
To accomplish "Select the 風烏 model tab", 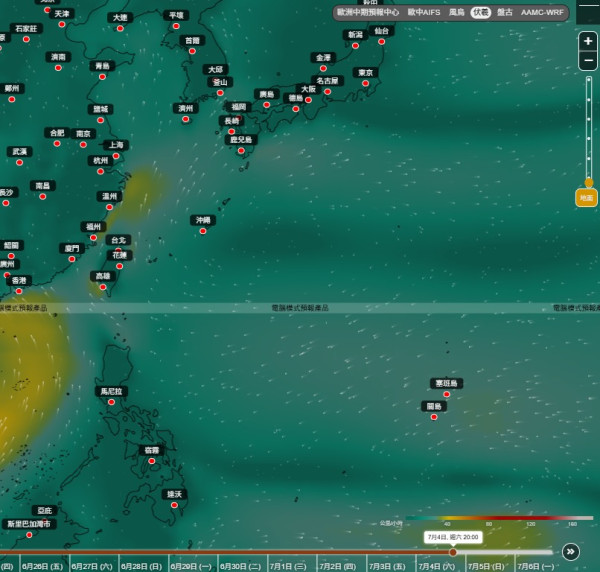I will click(x=457, y=13).
